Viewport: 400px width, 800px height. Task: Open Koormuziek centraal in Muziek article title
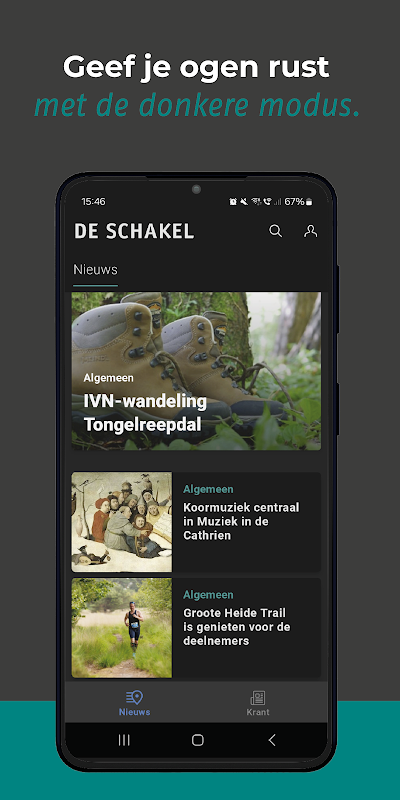coord(241,521)
